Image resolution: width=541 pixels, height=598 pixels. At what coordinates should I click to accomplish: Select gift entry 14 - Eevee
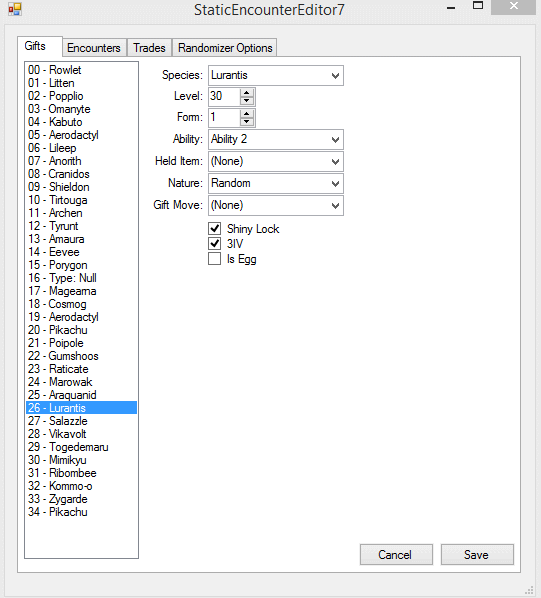coord(81,252)
